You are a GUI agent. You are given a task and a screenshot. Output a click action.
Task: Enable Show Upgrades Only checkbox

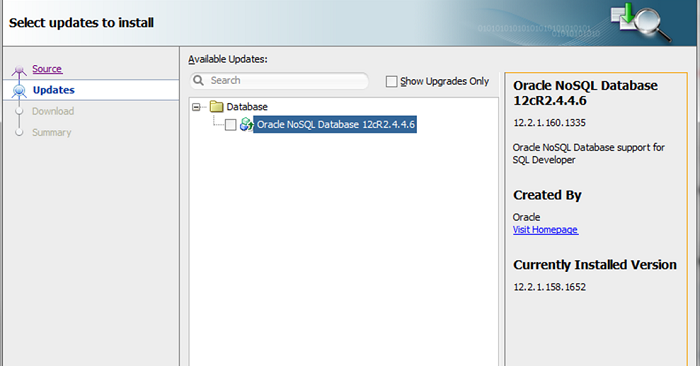click(391, 82)
